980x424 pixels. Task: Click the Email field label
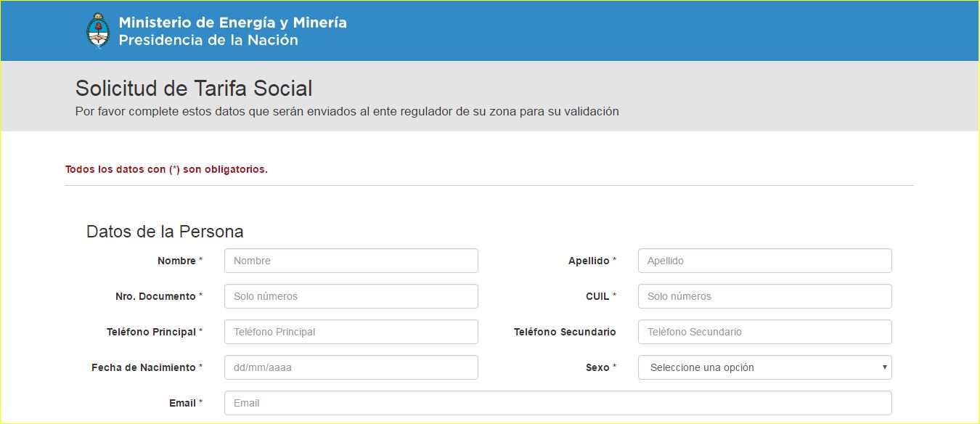pos(183,403)
